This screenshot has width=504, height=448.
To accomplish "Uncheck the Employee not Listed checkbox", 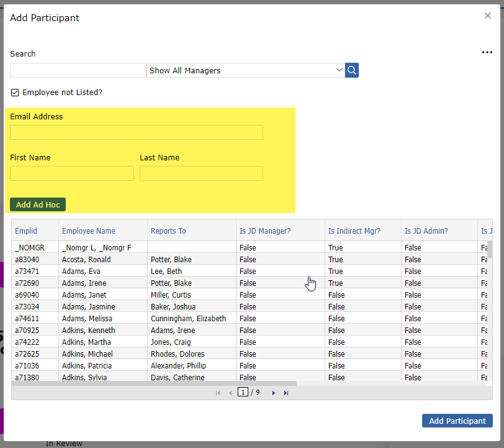I will point(15,93).
